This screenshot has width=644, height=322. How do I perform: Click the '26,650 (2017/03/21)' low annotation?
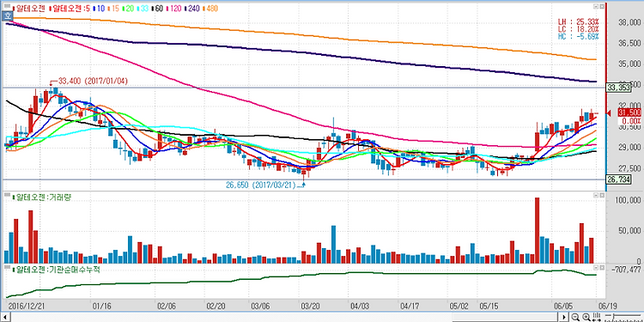(x=260, y=185)
